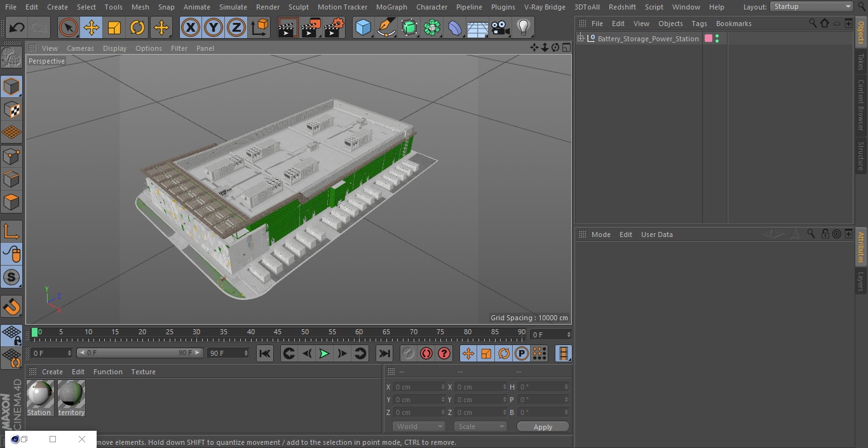Activate the Rotate tool
The width and height of the screenshot is (868, 448).
click(137, 28)
